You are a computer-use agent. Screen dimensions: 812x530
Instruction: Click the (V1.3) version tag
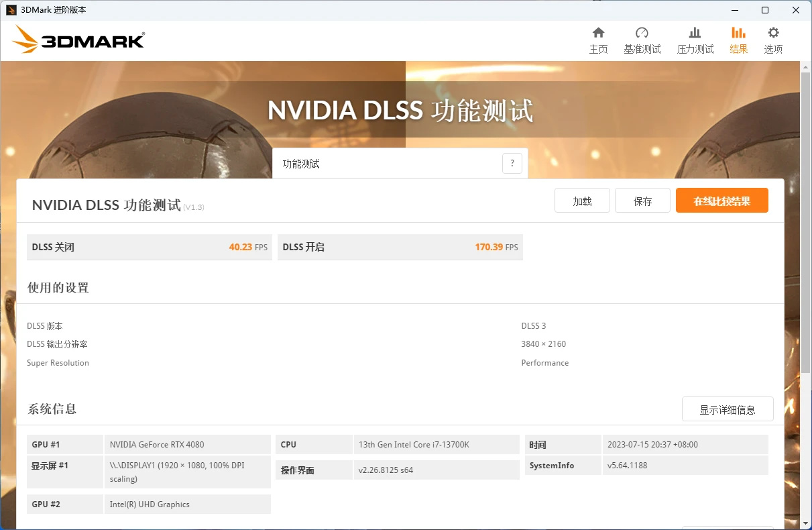click(x=194, y=207)
